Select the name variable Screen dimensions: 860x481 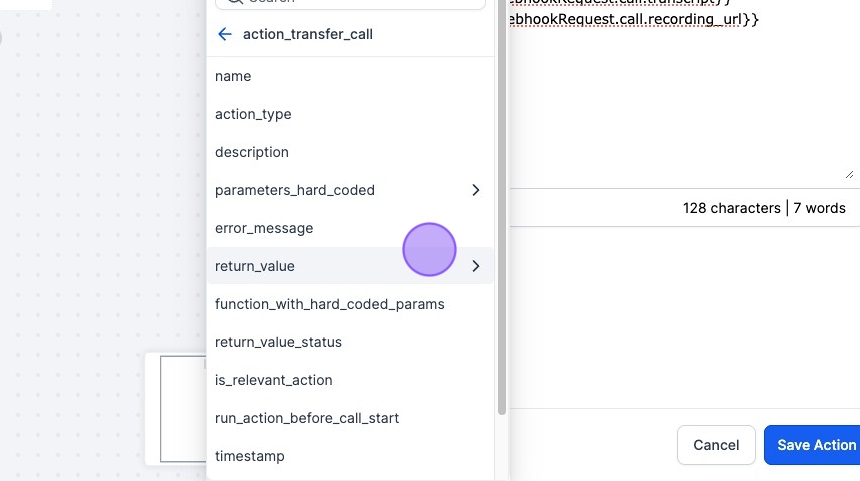[x=233, y=76]
